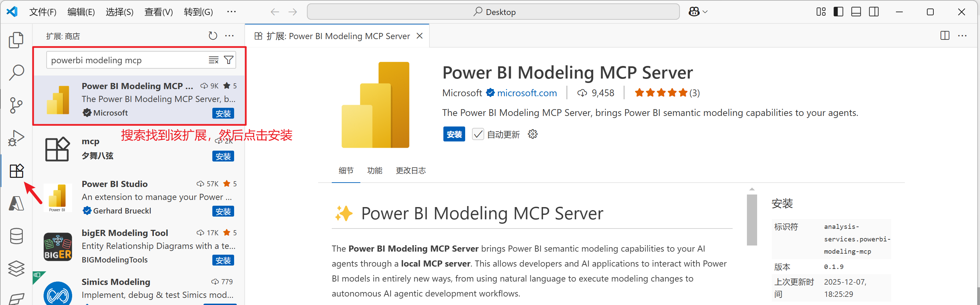The image size is (980, 305).
Task: Open the Copilot chat dropdown arrow
Action: tap(705, 12)
